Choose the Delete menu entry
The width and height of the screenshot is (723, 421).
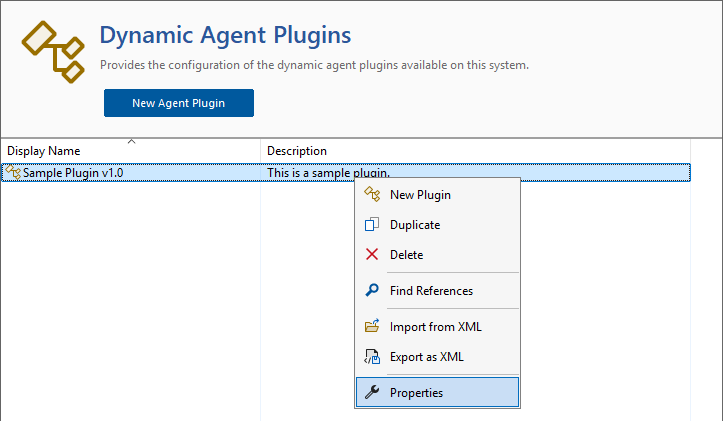(x=406, y=255)
